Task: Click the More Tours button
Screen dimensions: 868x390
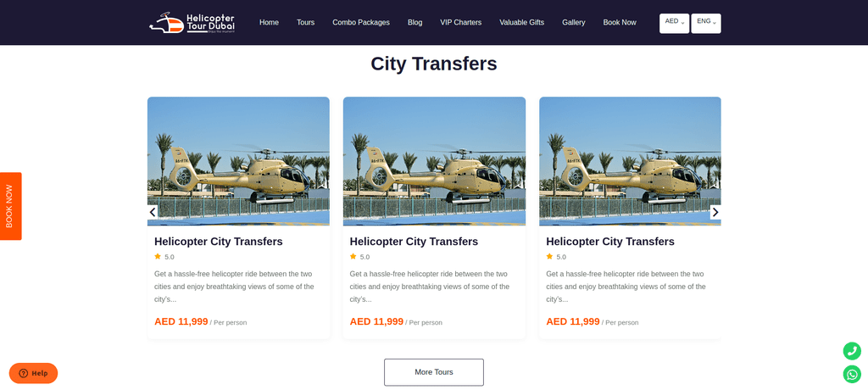Action: (x=434, y=372)
